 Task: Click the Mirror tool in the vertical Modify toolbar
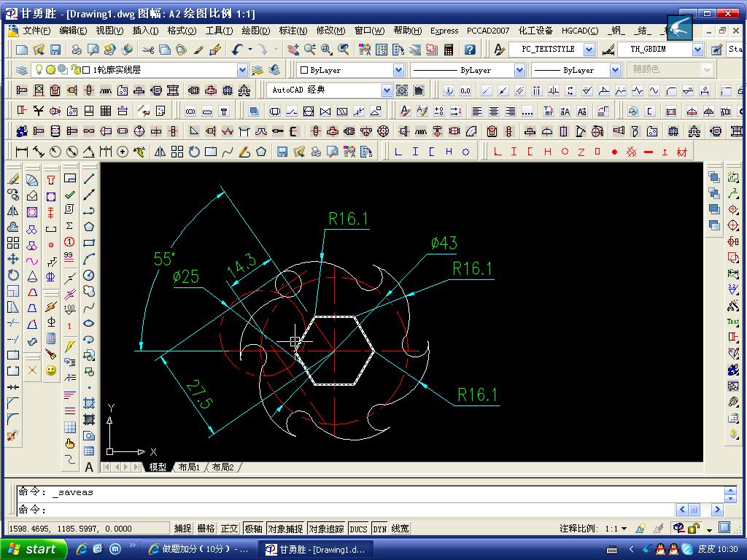(13, 211)
